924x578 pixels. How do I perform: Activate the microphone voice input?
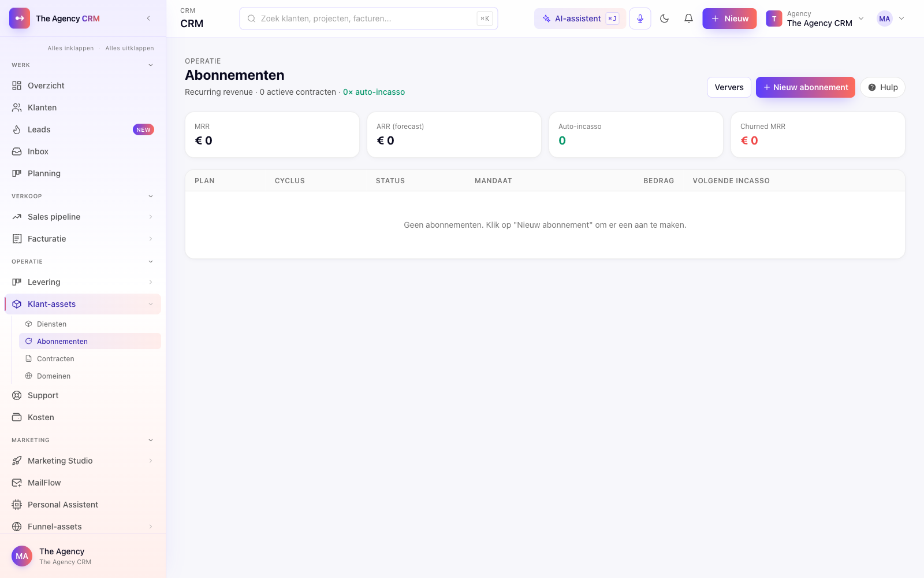tap(640, 18)
